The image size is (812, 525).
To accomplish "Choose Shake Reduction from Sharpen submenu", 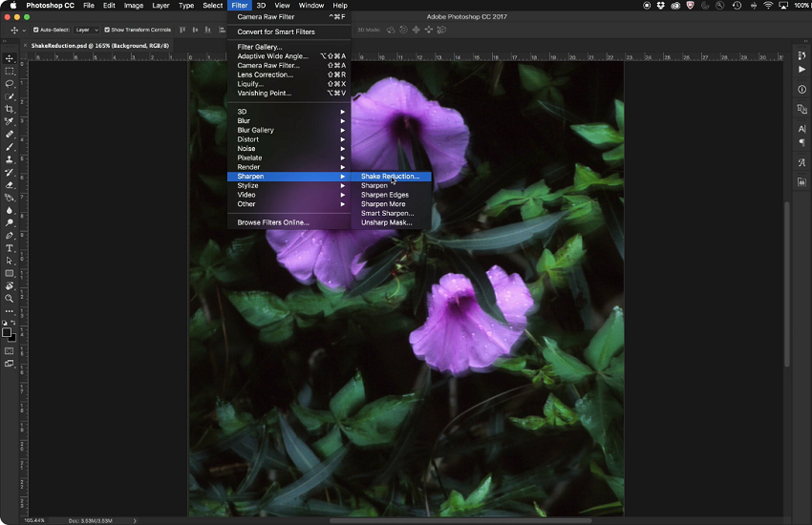I will pyautogui.click(x=391, y=177).
